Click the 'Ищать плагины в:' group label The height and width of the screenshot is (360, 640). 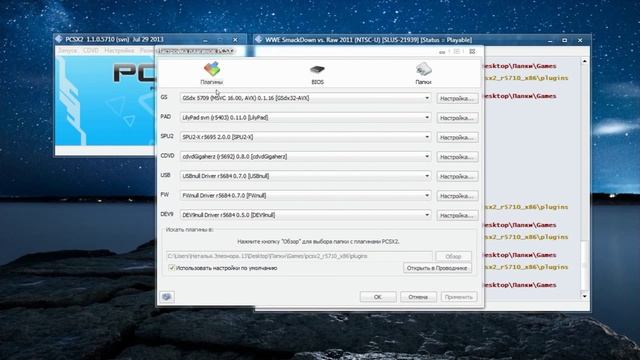pyautogui.click(x=189, y=230)
